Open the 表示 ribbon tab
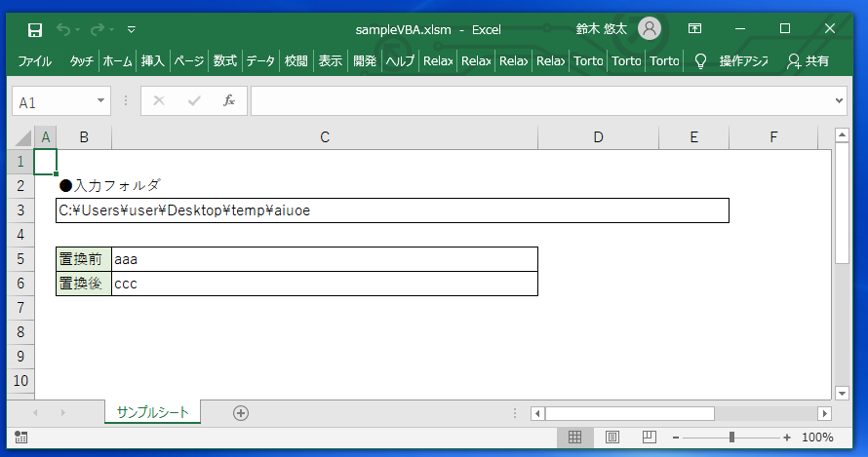The image size is (868, 457). tap(330, 60)
